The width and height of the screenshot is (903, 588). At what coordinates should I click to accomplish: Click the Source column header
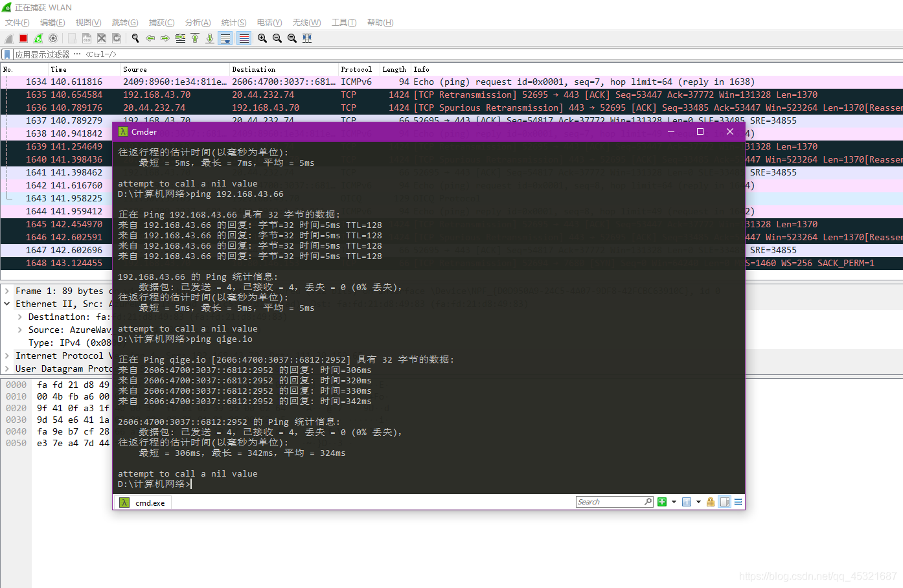(x=176, y=69)
